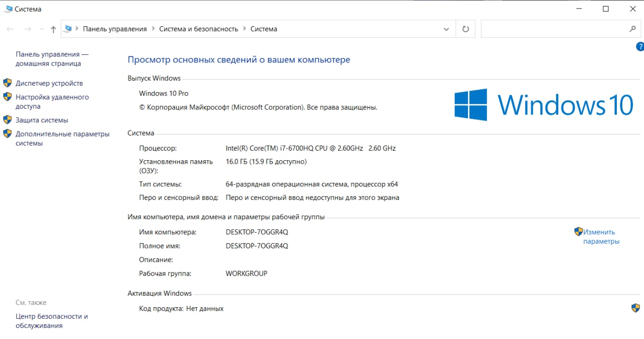Open address bar history dropdown
Image resolution: width=644 pixels, height=339 pixels.
[446, 29]
